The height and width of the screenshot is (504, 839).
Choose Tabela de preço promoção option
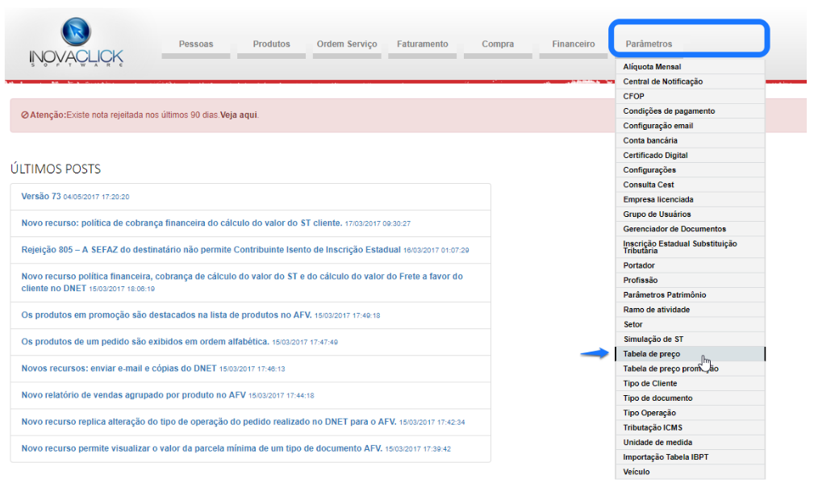pyautogui.click(x=670, y=369)
